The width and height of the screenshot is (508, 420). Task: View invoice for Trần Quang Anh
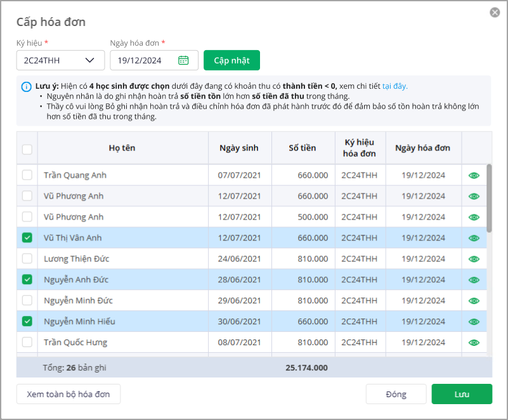click(x=474, y=175)
